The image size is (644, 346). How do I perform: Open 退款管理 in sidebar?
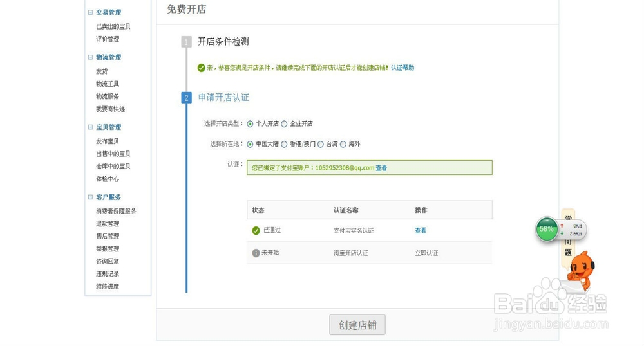[108, 223]
